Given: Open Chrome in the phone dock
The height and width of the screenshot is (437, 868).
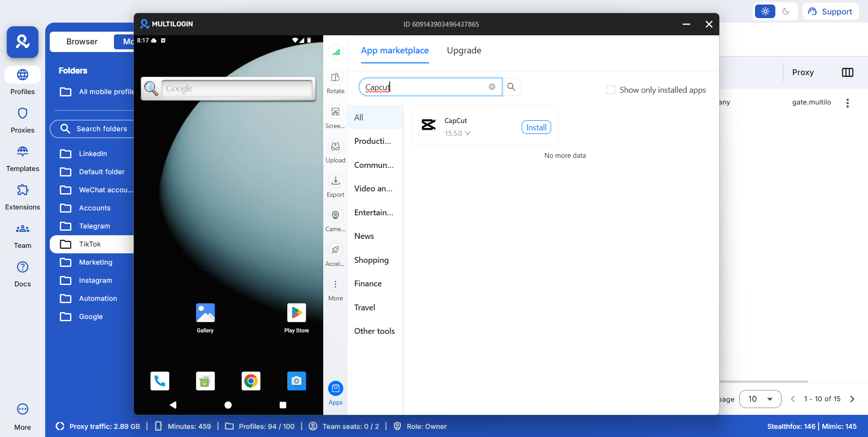Looking at the screenshot, I should click(251, 381).
